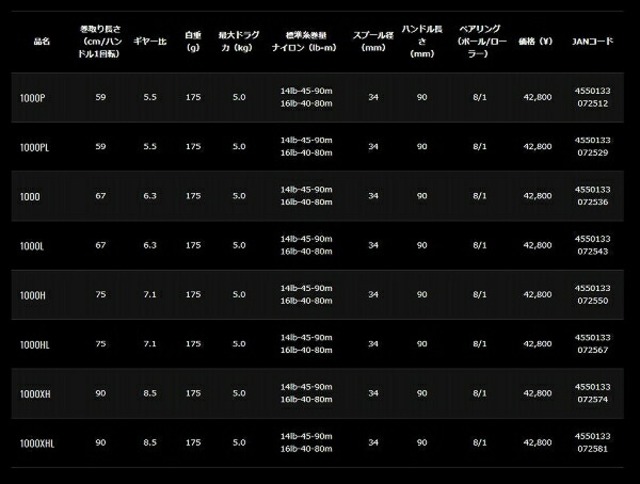
Task: Click the 42,800 price in 1000 row
Action: (538, 196)
